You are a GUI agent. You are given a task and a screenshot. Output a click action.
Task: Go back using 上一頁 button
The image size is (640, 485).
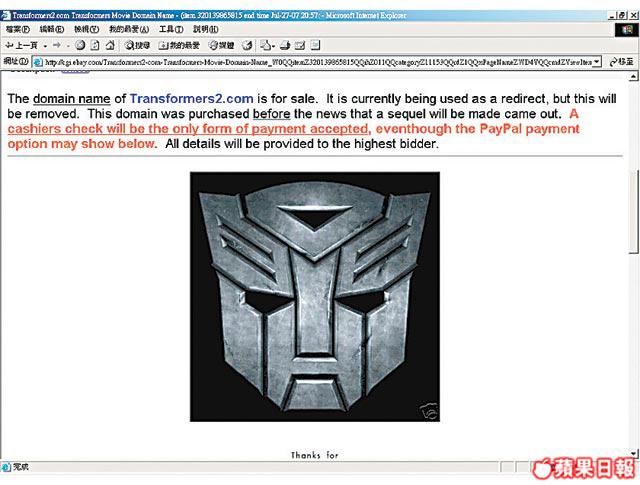coord(21,45)
